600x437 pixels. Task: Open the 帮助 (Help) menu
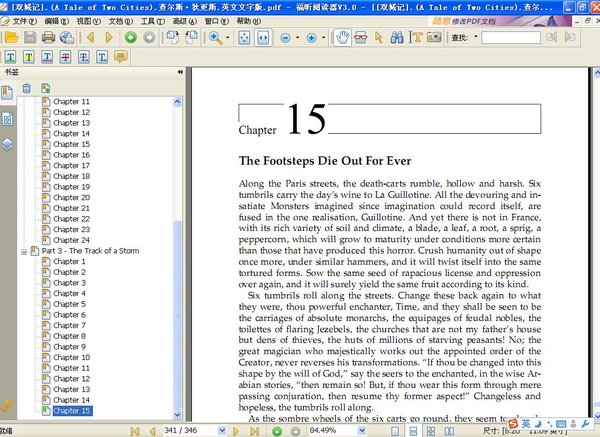click(249, 21)
